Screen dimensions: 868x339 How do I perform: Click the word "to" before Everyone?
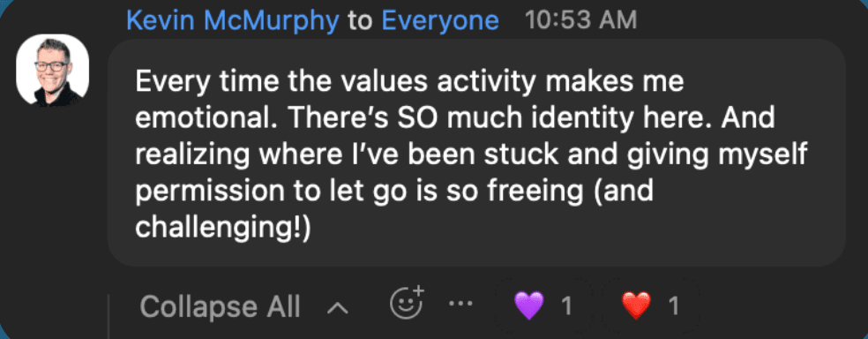(x=361, y=21)
